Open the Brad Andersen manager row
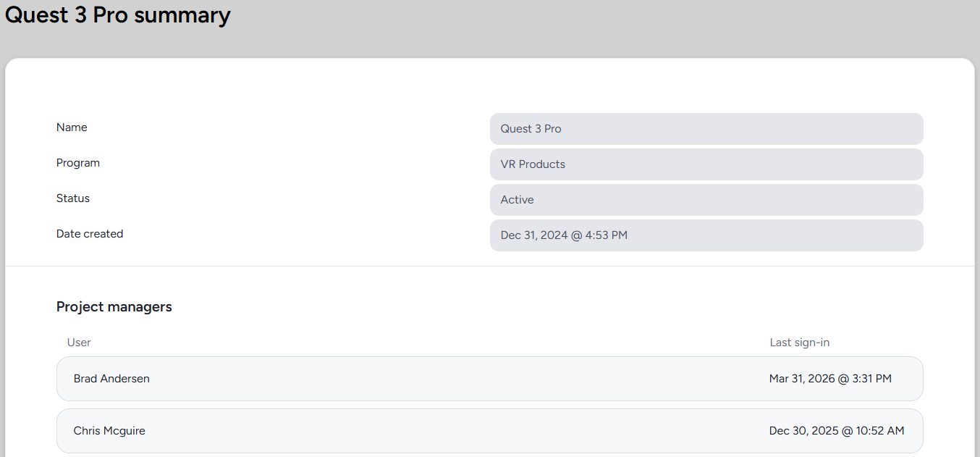 coord(463,379)
